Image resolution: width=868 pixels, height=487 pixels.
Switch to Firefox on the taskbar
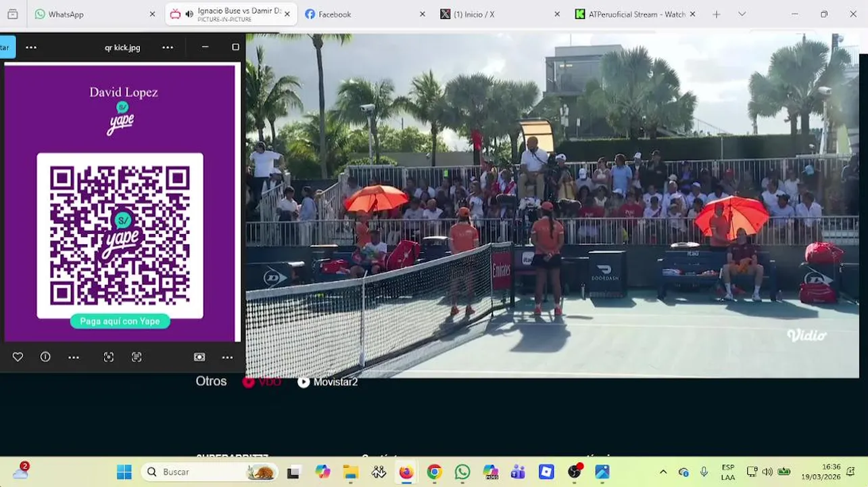(x=406, y=472)
